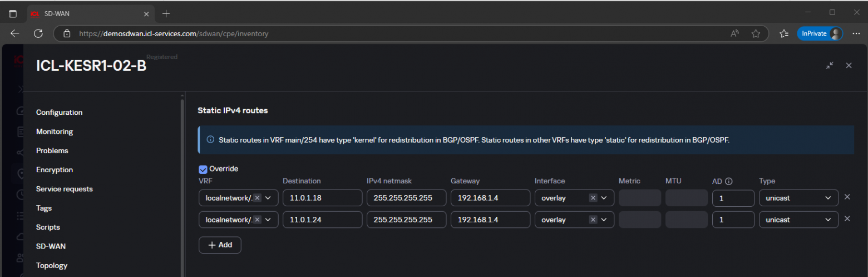868x277 pixels.
Task: Remove the 11.0.1.24 static route row
Action: (847, 219)
